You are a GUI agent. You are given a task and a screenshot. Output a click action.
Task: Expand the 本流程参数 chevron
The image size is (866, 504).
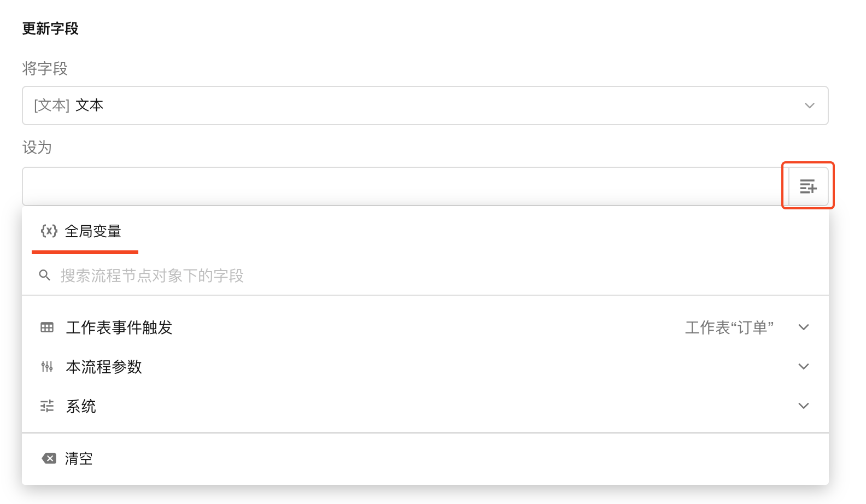click(803, 367)
